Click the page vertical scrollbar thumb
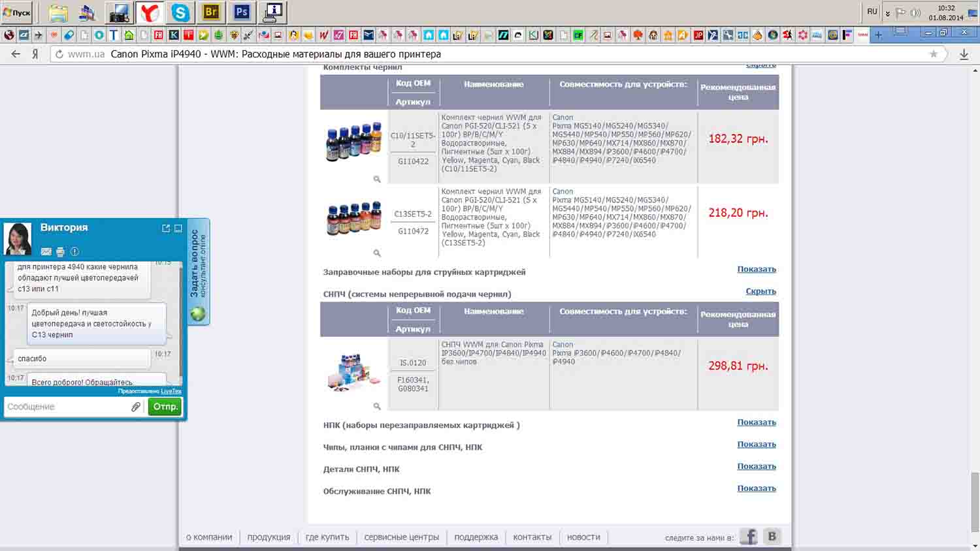Viewport: 980px width, 551px height. [975, 503]
